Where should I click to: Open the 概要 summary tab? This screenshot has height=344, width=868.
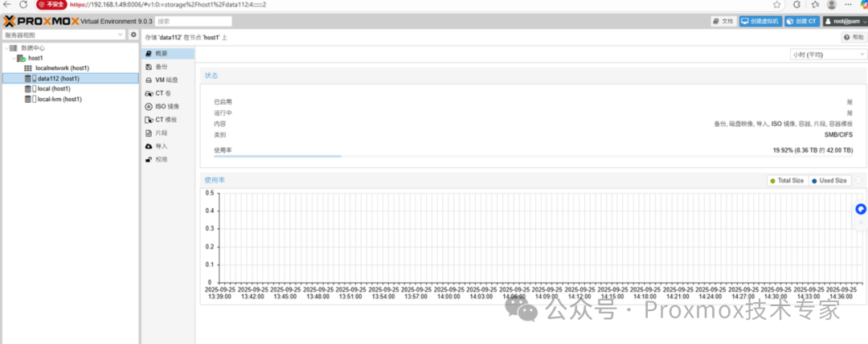pyautogui.click(x=168, y=54)
